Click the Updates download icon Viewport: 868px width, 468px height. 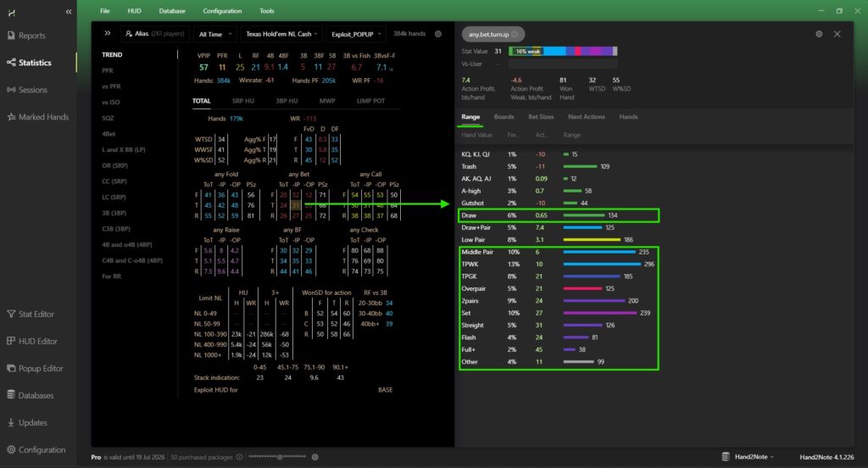tap(11, 422)
